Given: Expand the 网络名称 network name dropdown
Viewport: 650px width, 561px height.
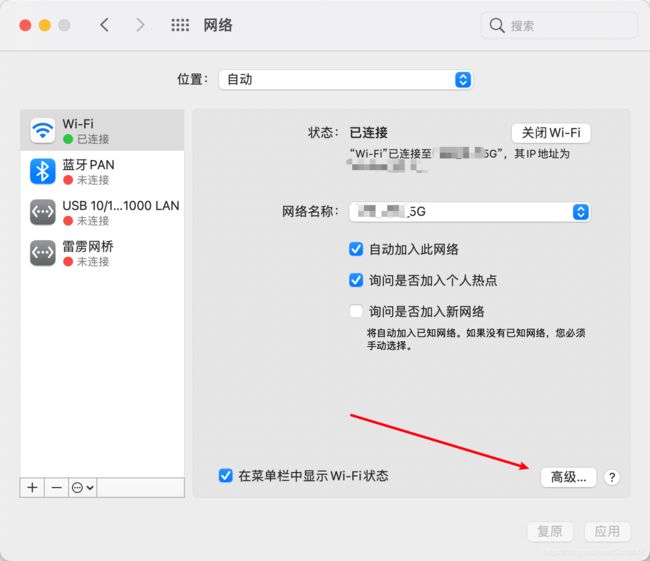Looking at the screenshot, I should pyautogui.click(x=468, y=212).
